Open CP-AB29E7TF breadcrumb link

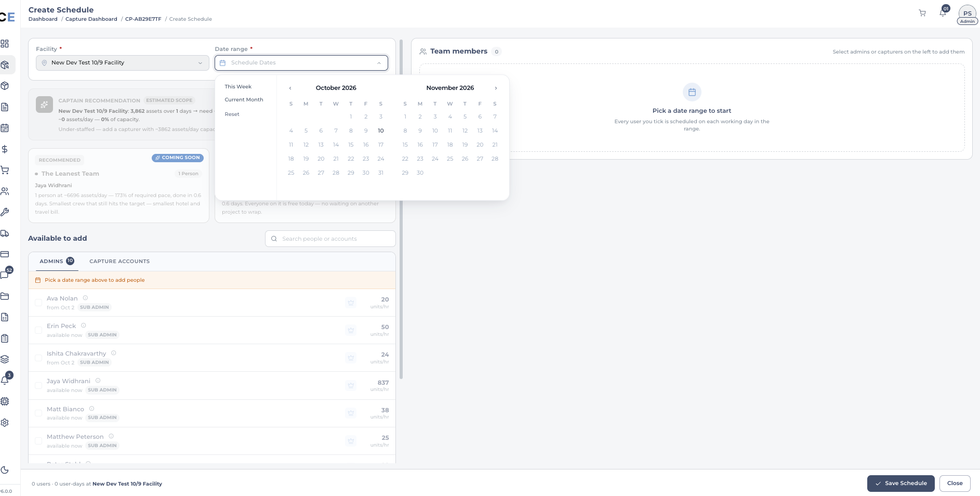click(x=143, y=19)
